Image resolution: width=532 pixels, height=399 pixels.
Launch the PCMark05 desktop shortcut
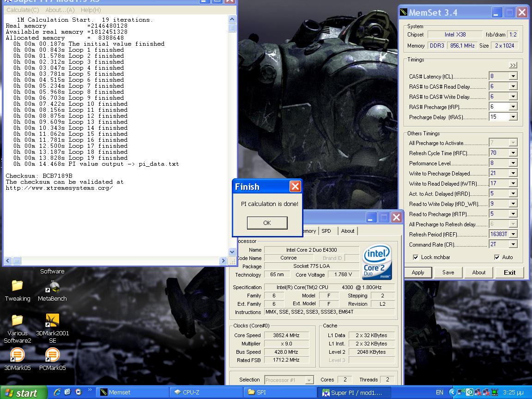pyautogui.click(x=52, y=359)
